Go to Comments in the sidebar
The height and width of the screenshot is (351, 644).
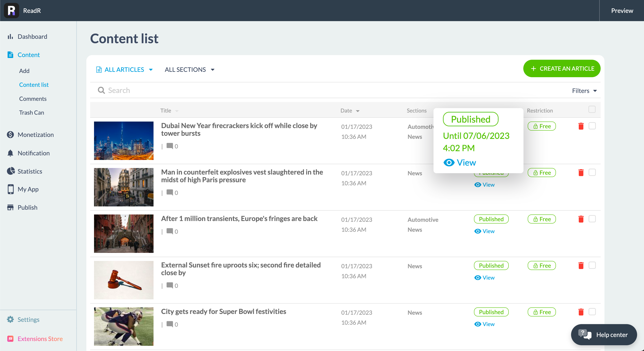[33, 99]
